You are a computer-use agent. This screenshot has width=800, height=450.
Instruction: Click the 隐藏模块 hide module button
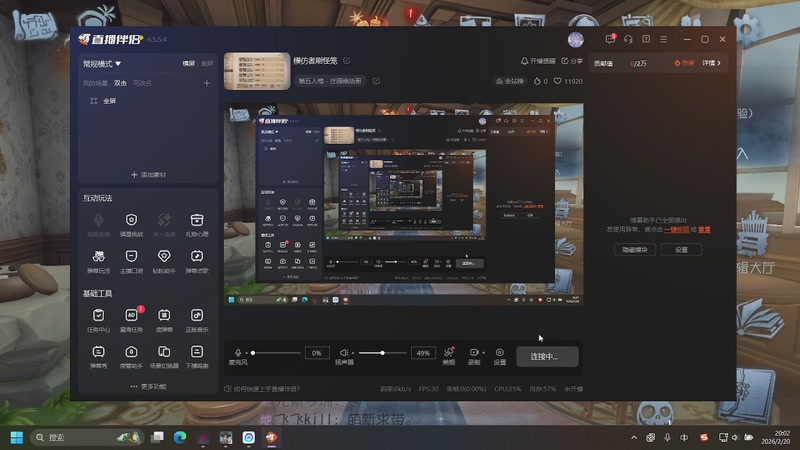[x=635, y=249]
